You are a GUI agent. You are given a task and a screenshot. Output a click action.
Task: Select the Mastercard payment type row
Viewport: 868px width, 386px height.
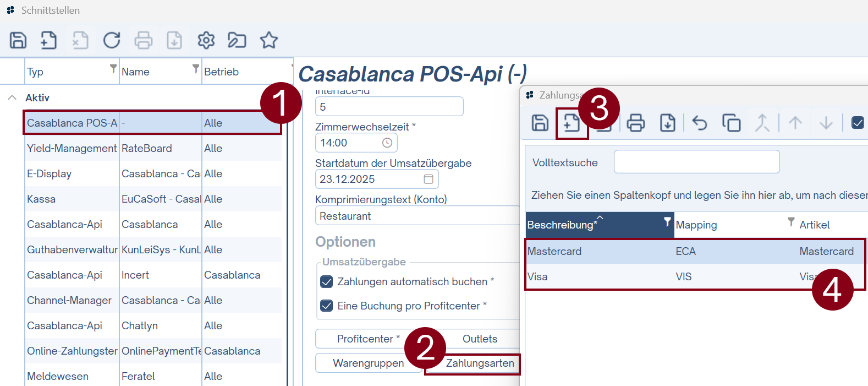point(696,251)
